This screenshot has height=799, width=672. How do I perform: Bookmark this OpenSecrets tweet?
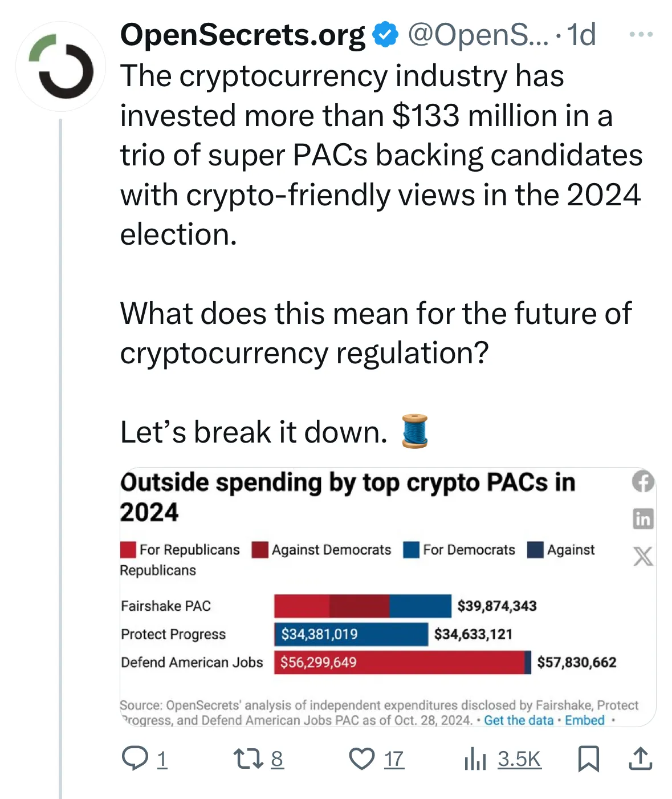(x=588, y=759)
